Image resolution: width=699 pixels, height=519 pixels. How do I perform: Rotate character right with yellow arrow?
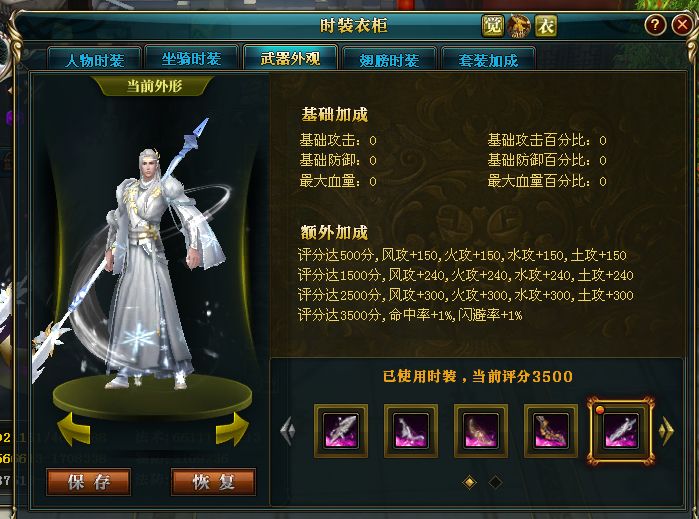[232, 429]
